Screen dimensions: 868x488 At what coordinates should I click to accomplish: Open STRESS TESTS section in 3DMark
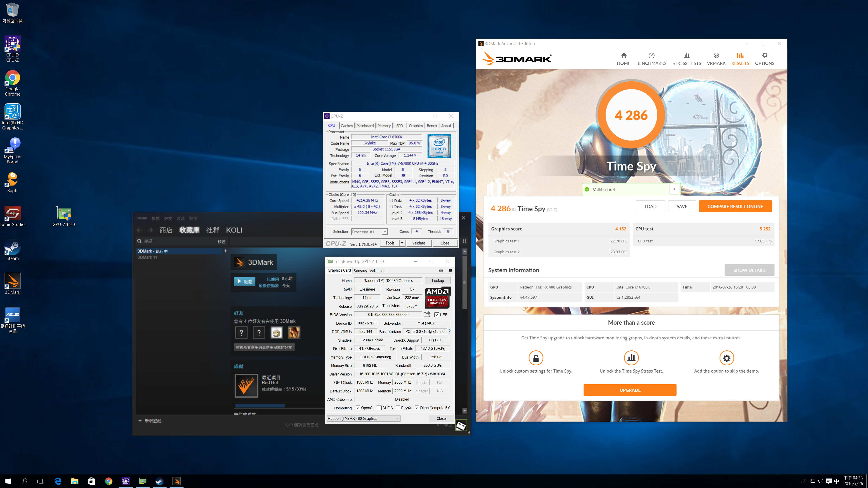pyautogui.click(x=686, y=59)
